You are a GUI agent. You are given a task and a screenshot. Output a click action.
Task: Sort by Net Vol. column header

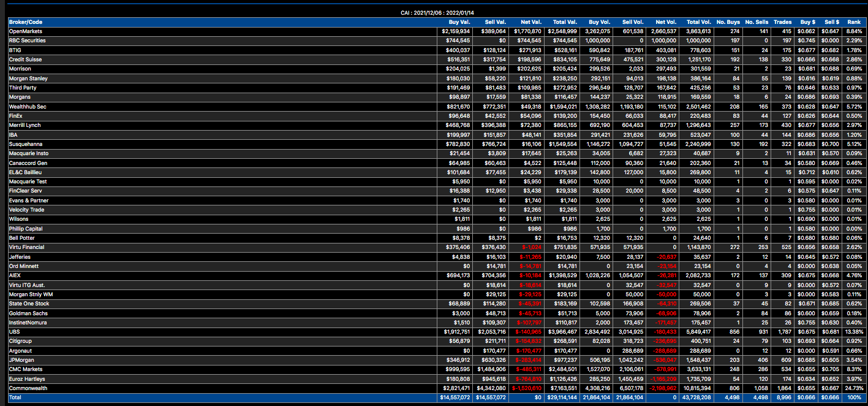pos(666,22)
